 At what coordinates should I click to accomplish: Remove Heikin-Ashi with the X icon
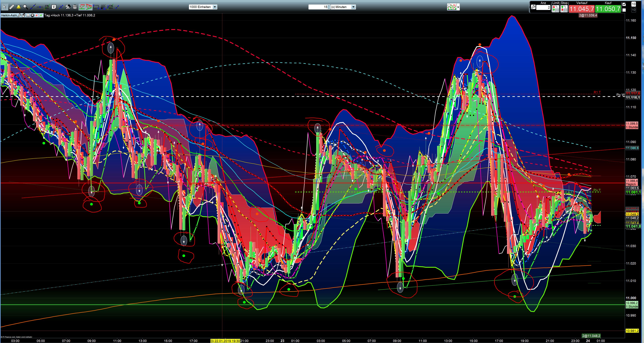tap(32, 15)
